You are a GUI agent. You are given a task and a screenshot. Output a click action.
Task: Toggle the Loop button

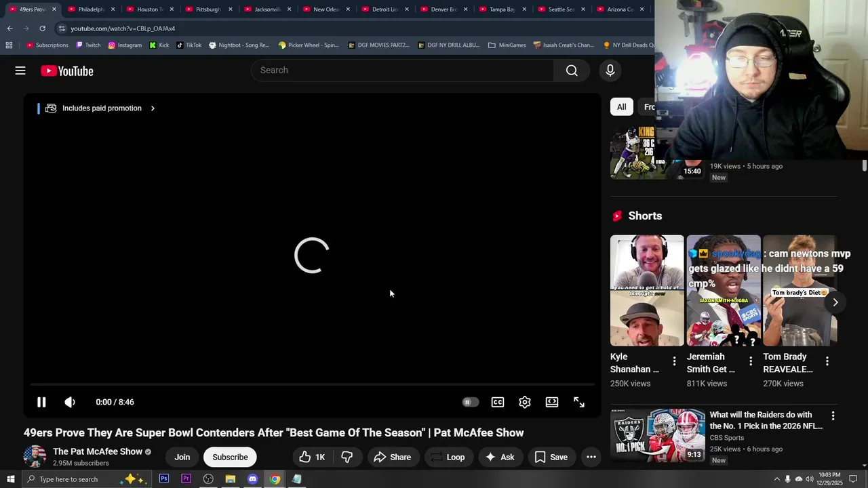click(x=448, y=457)
